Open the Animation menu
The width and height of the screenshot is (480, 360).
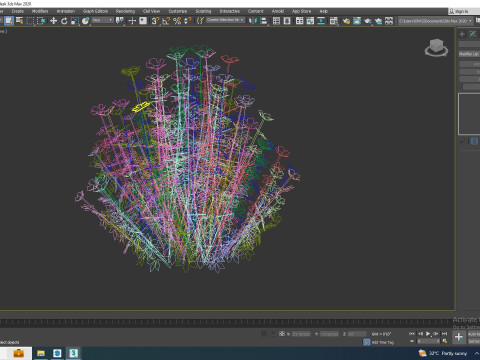click(65, 11)
